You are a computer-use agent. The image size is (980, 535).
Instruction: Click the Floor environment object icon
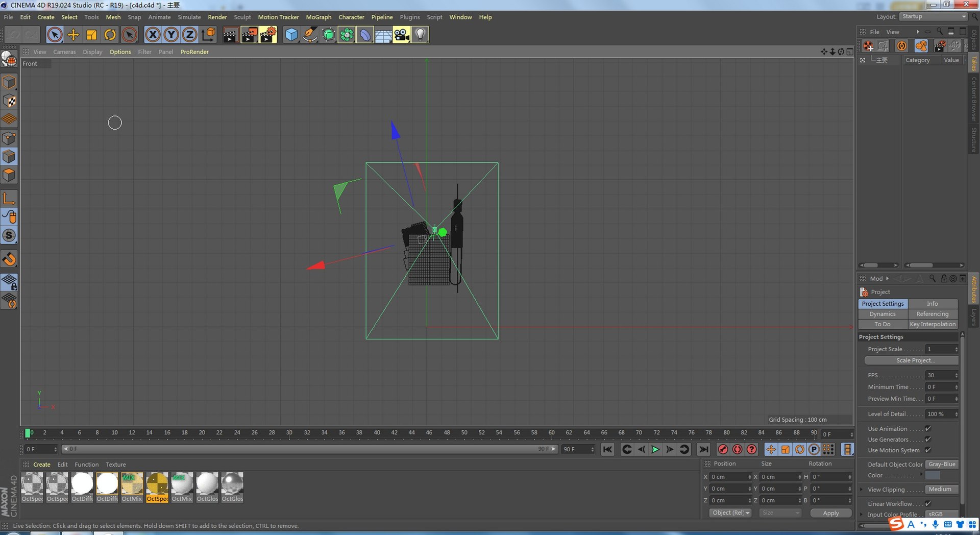pyautogui.click(x=383, y=35)
